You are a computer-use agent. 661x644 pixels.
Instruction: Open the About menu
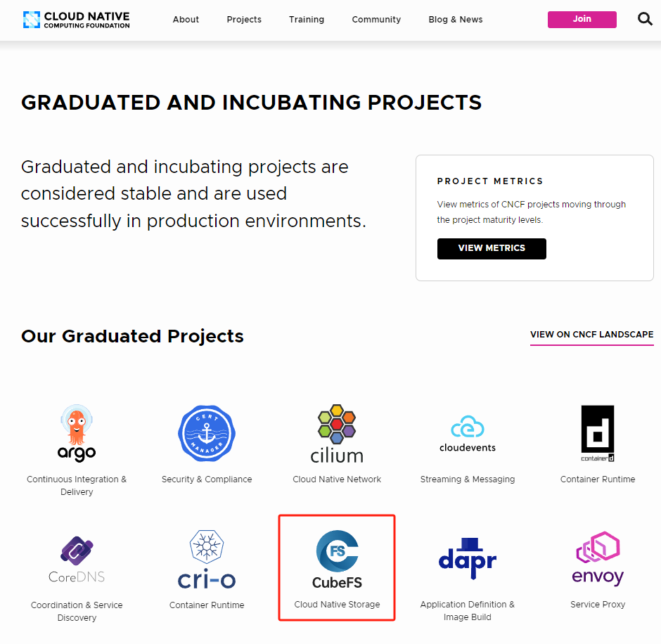pos(186,20)
